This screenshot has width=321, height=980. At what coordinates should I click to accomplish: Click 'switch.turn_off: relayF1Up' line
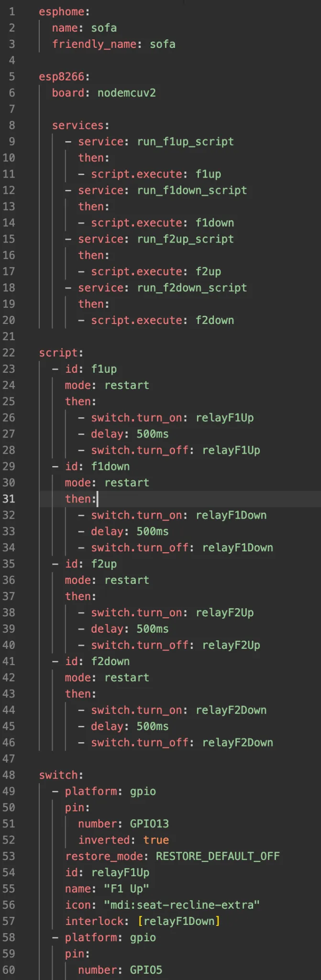tap(176, 451)
